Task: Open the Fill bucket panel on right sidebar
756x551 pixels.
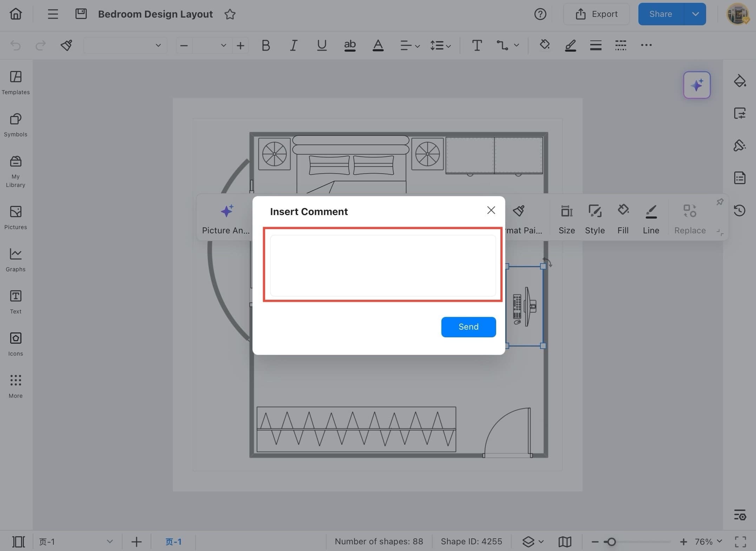Action: (x=740, y=81)
